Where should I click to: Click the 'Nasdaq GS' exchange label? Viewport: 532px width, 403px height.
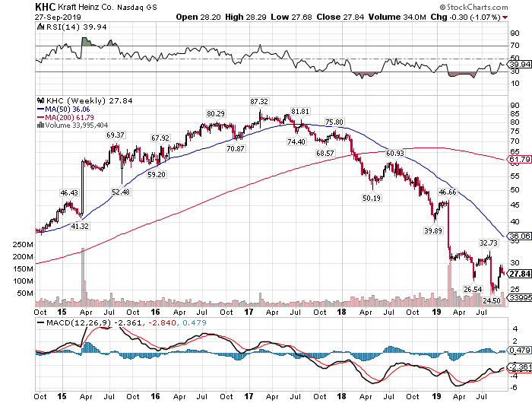pyautogui.click(x=137, y=7)
